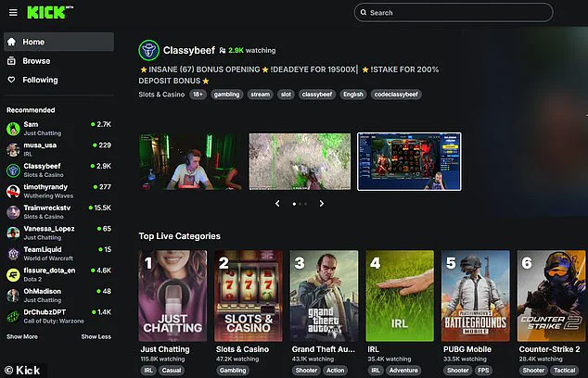This screenshot has width=588, height=378.
Task: Expand recommended list with Show More
Action: click(22, 337)
